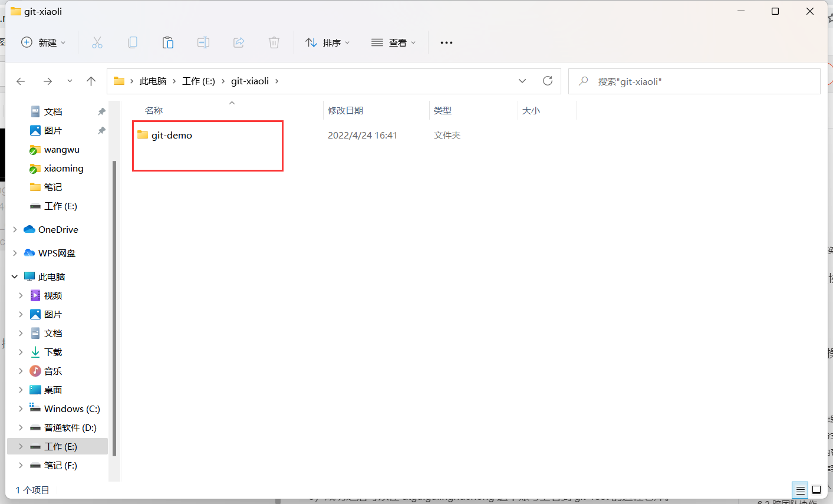Viewport: 833px width, 504px height.
Task: Open recent locations dropdown chevron
Action: click(x=70, y=81)
